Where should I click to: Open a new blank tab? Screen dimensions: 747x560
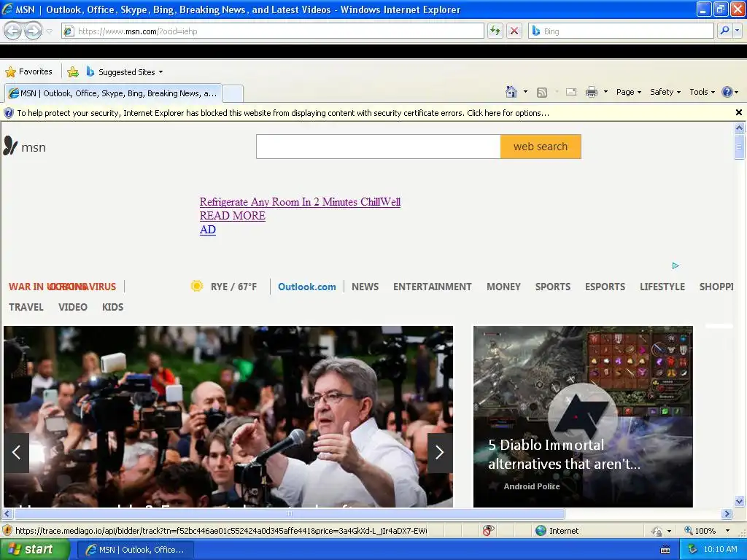[x=233, y=93]
